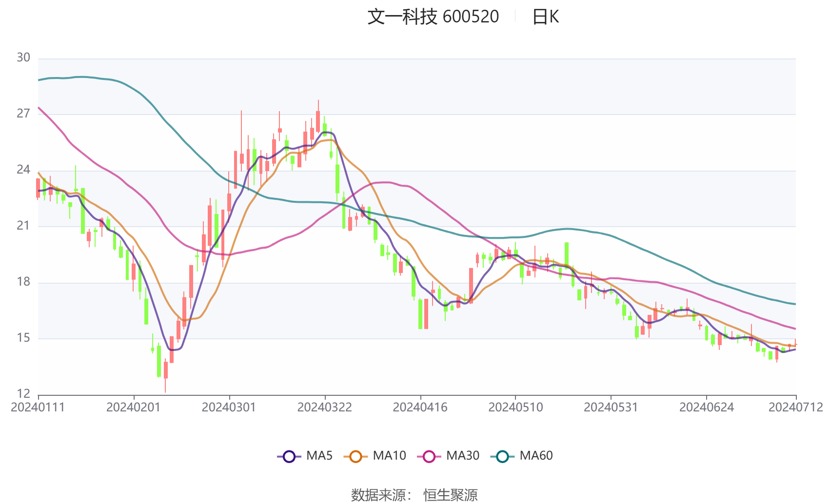The height and width of the screenshot is (504, 829).
Task: Hide the MA60 series via its label
Action: click(x=536, y=456)
